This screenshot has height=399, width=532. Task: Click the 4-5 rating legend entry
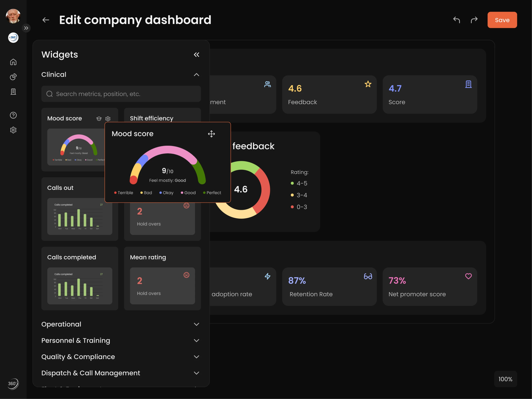[x=299, y=183]
